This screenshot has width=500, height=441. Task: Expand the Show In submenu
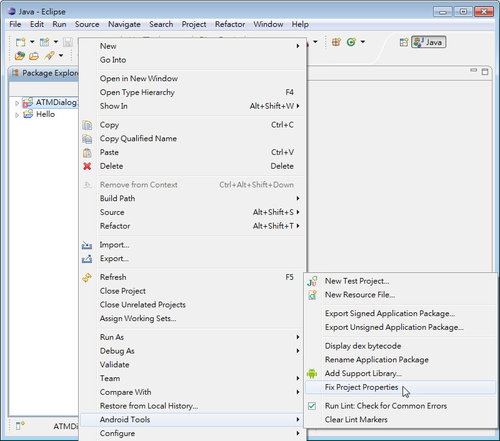pos(193,106)
